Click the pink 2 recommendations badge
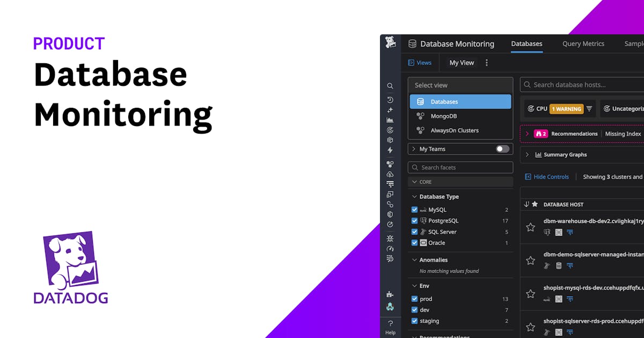This screenshot has height=338, width=644. pos(540,134)
